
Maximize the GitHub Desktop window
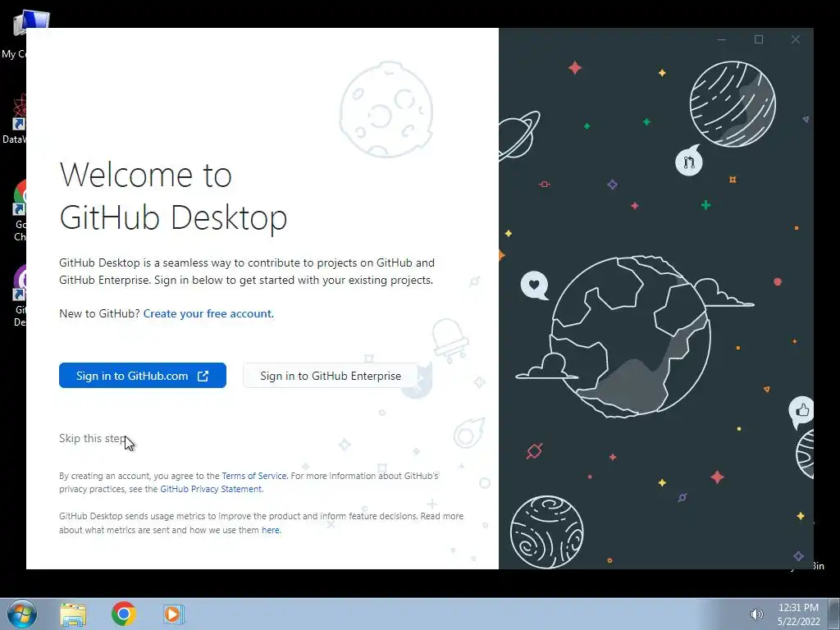(x=759, y=39)
